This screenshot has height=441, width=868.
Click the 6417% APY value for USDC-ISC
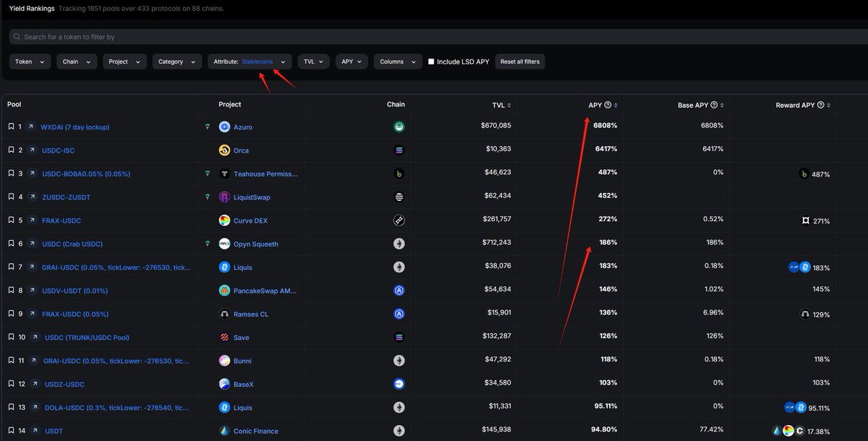click(605, 150)
